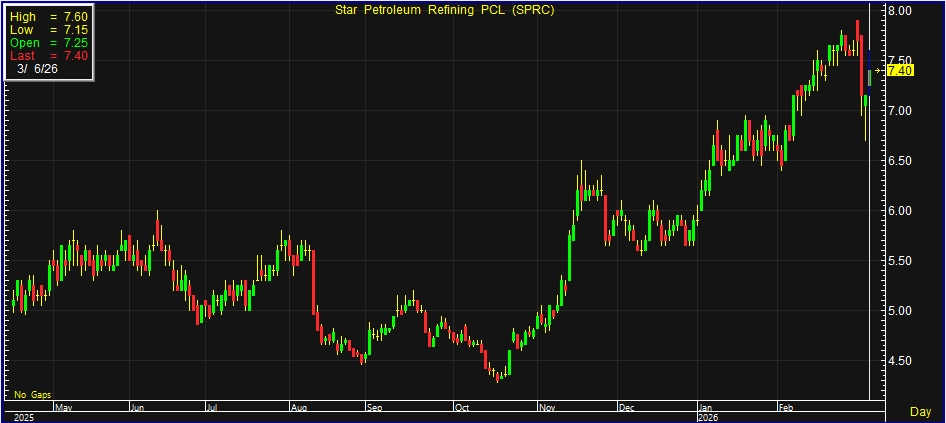Click the 4.50 price axis label
This screenshot has width=946, height=423.
pos(900,361)
